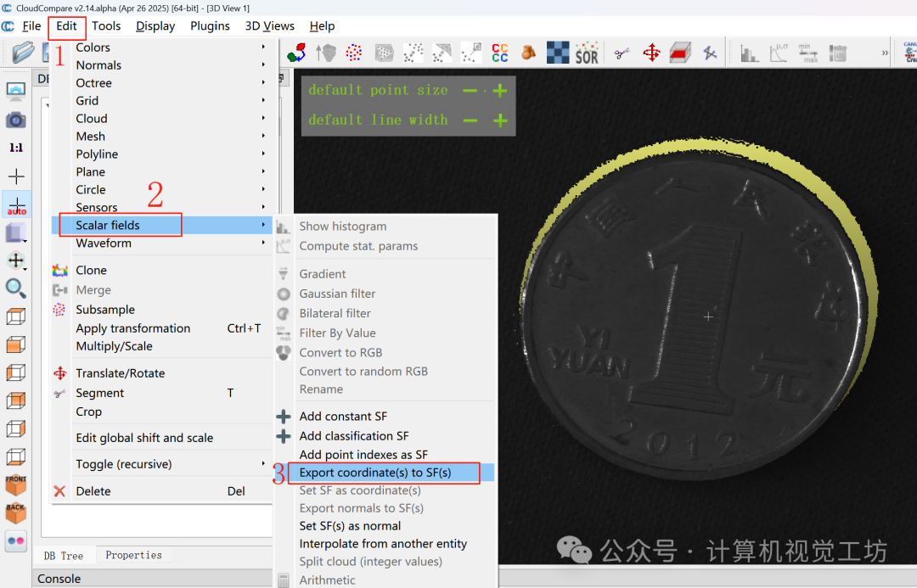Image resolution: width=917 pixels, height=588 pixels.
Task: Decrease default point size with the minus
Action: tap(470, 91)
